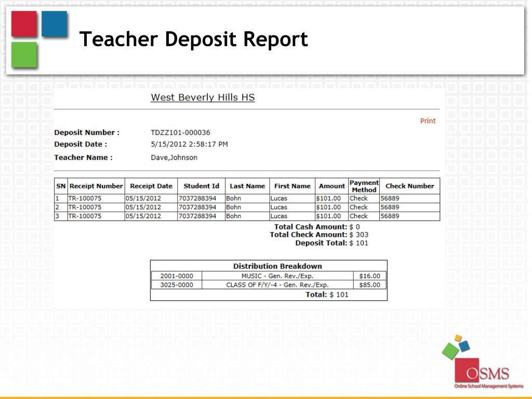This screenshot has width=532, height=399.
Task: Click the First Name column header
Action: (292, 186)
